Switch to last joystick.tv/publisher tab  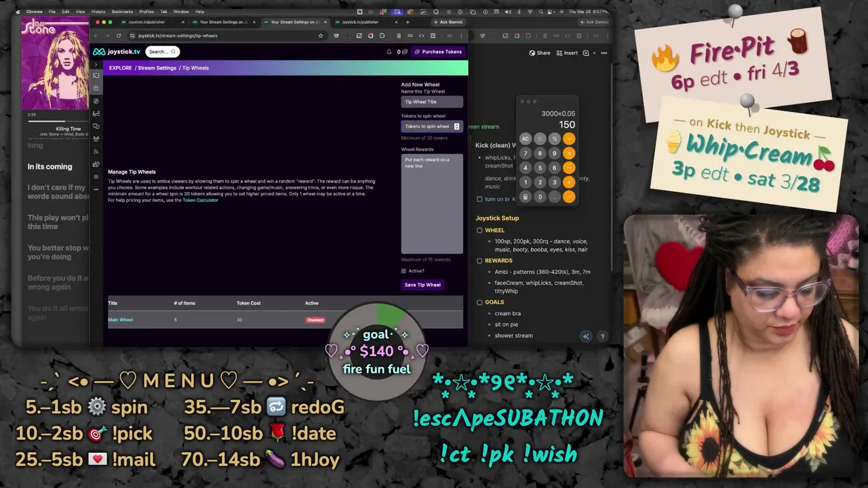364,22
